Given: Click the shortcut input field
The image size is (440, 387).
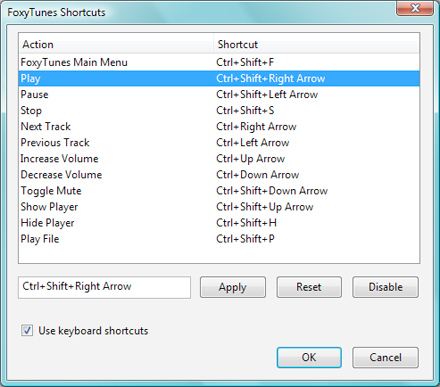Looking at the screenshot, I should tap(104, 287).
